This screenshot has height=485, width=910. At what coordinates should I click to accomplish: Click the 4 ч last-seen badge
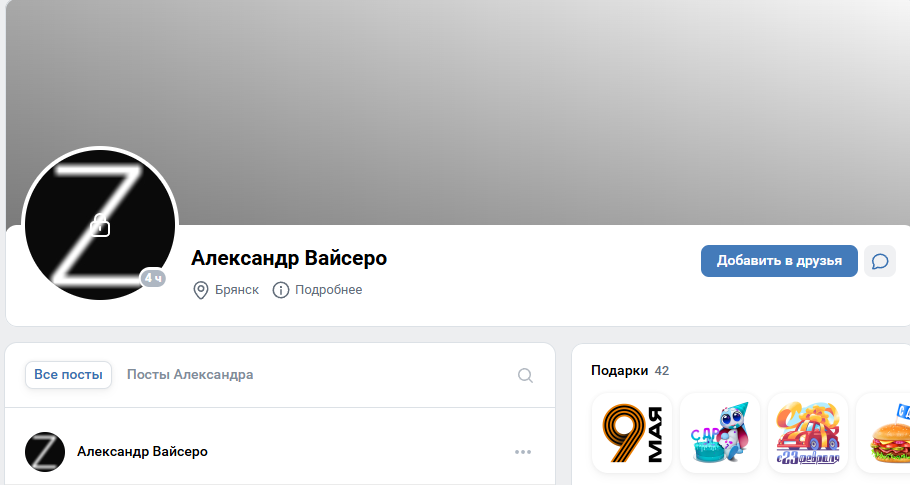(x=153, y=278)
